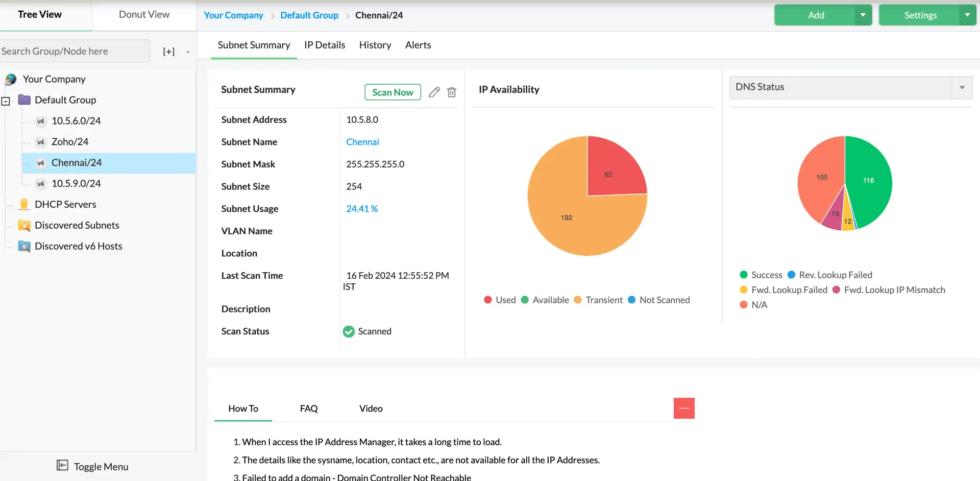Image resolution: width=980 pixels, height=481 pixels.
Task: Toggle the Not Scanned legend entry
Action: pyautogui.click(x=633, y=300)
